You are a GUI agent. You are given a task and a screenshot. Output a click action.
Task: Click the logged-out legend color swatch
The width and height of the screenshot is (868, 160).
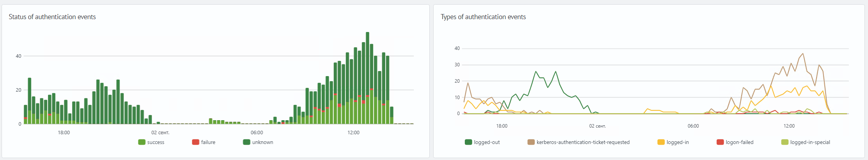(x=468, y=142)
